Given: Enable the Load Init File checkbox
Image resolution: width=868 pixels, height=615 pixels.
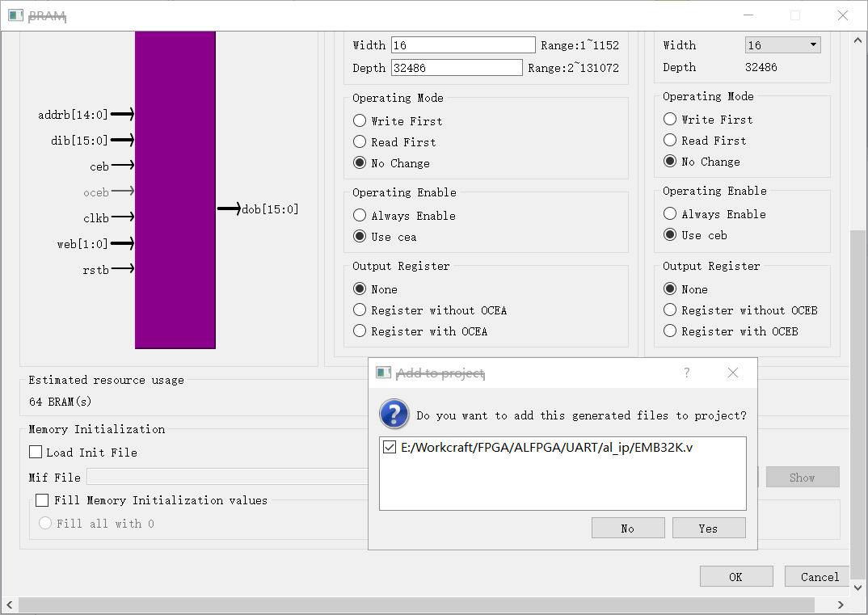Looking at the screenshot, I should tap(36, 453).
